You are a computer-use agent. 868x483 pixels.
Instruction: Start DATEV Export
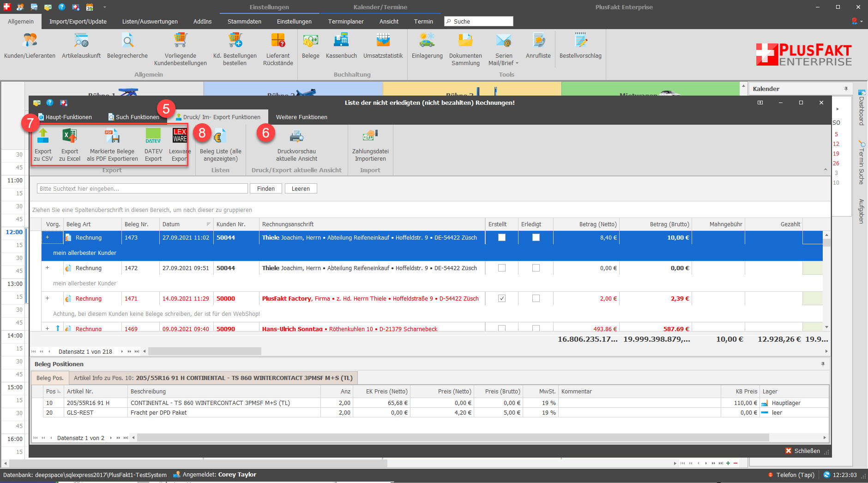153,145
